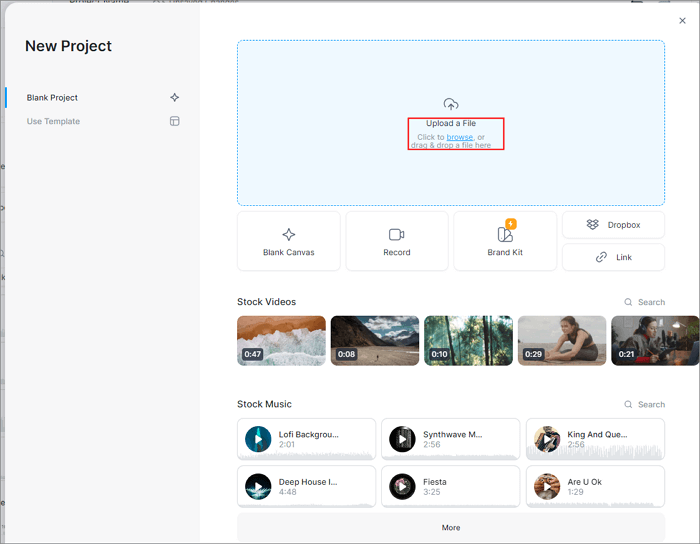Import from Dropbox
The height and width of the screenshot is (544, 700).
tap(613, 225)
